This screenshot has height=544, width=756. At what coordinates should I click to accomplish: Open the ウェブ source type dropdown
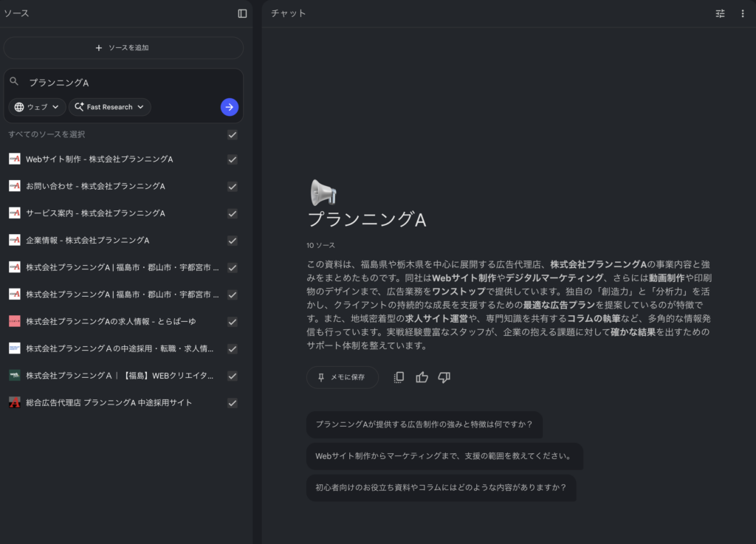click(x=37, y=107)
